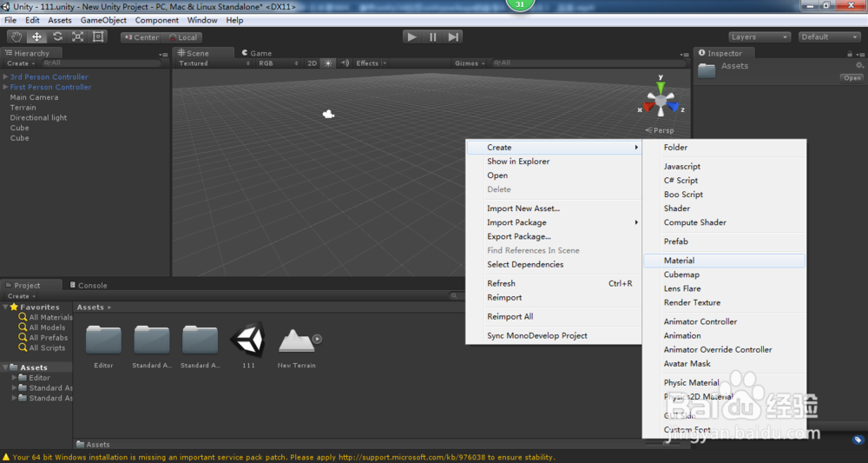
Task: Choose C# Script from Create submenu
Action: [x=724, y=180]
